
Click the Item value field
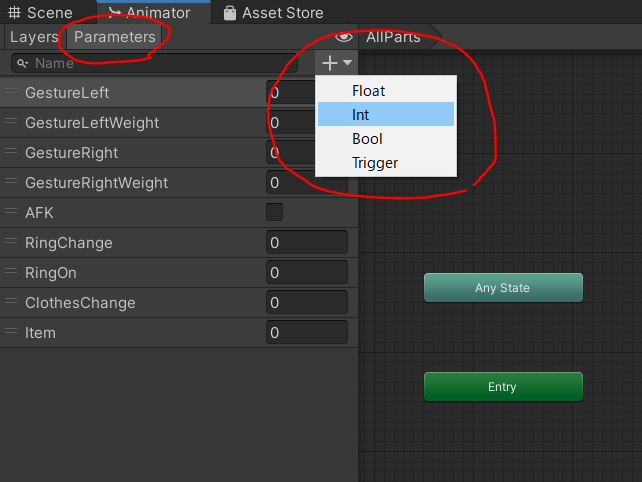pos(307,333)
